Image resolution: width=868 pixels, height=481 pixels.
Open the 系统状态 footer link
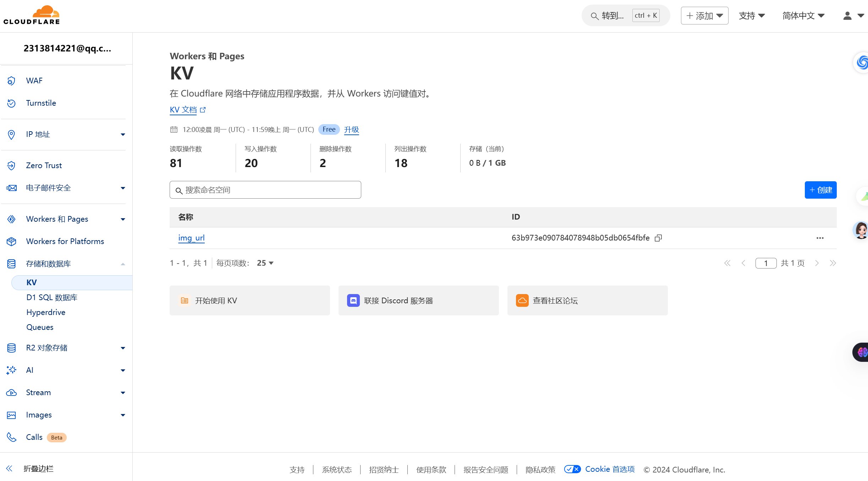(337, 470)
